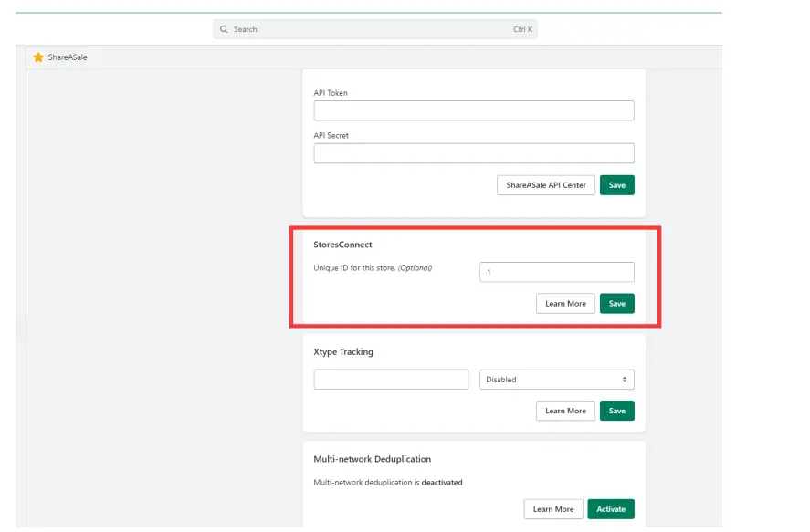Click the magnifier icon in the search bar
Screen dimensions: 810x532
(224, 29)
